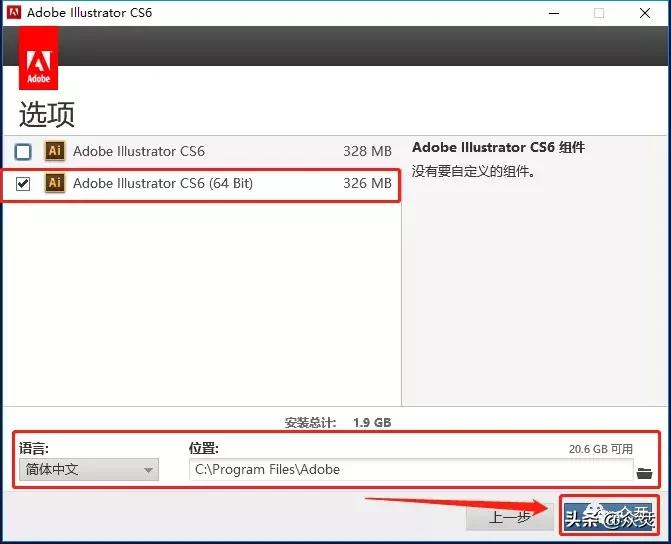The width and height of the screenshot is (671, 544).
Task: Click the Ai icon beside Adobe Illustrator CS6 328 MB
Action: coord(55,151)
